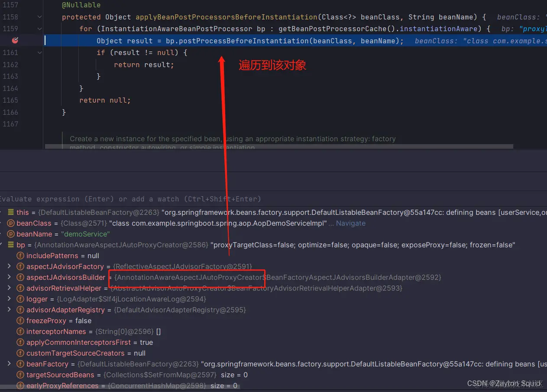
Task: Collapse the if-block fold at line 1161
Action: pyautogui.click(x=40, y=52)
